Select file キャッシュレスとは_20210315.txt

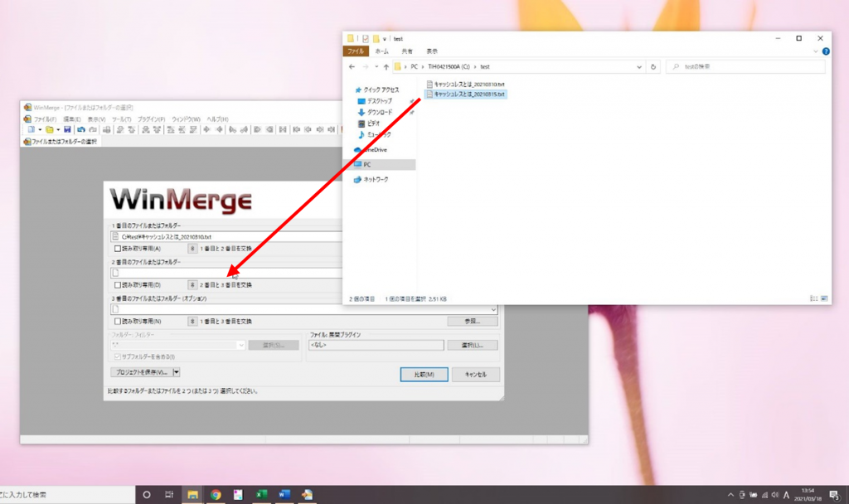[466, 94]
